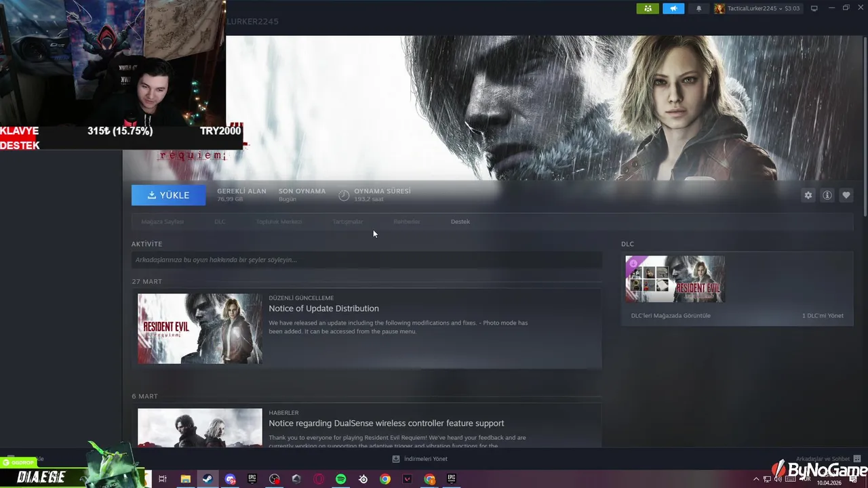Open the Resident Evil DLC thumbnail
Viewport: 868px width, 488px height.
(675, 279)
